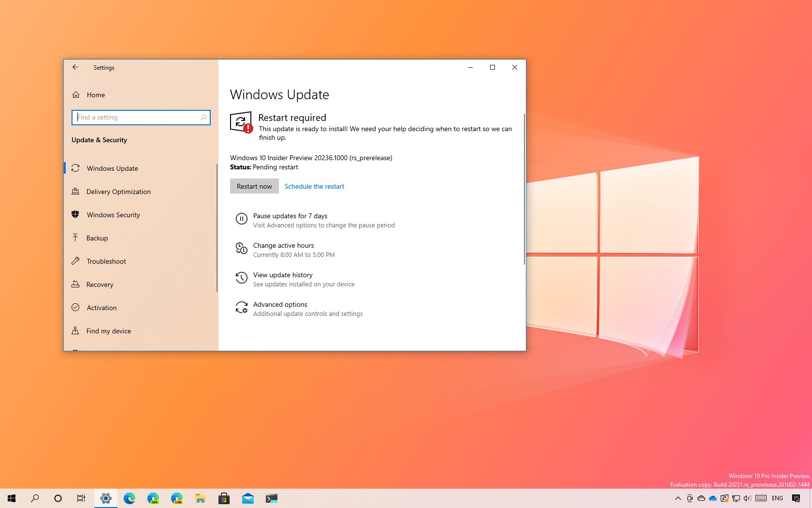Screen dimensions: 812x508
Task: Select Windows Update in the navigation pane
Action: [x=112, y=168]
